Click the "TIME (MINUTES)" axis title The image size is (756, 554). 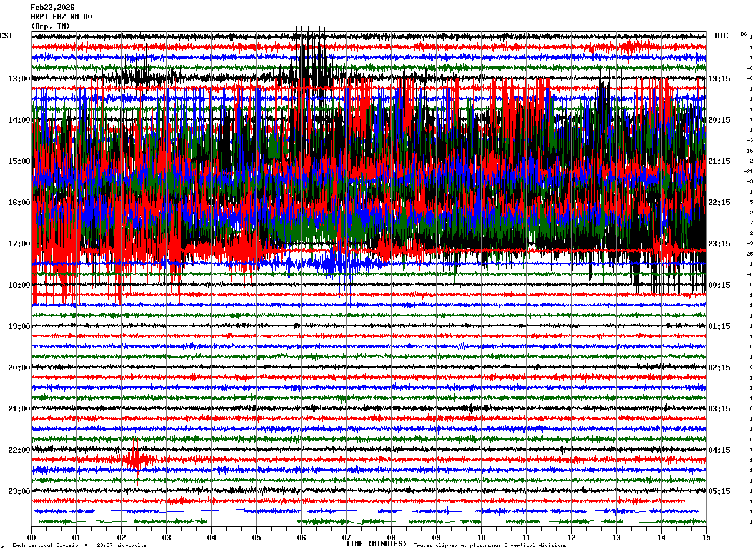376,544
